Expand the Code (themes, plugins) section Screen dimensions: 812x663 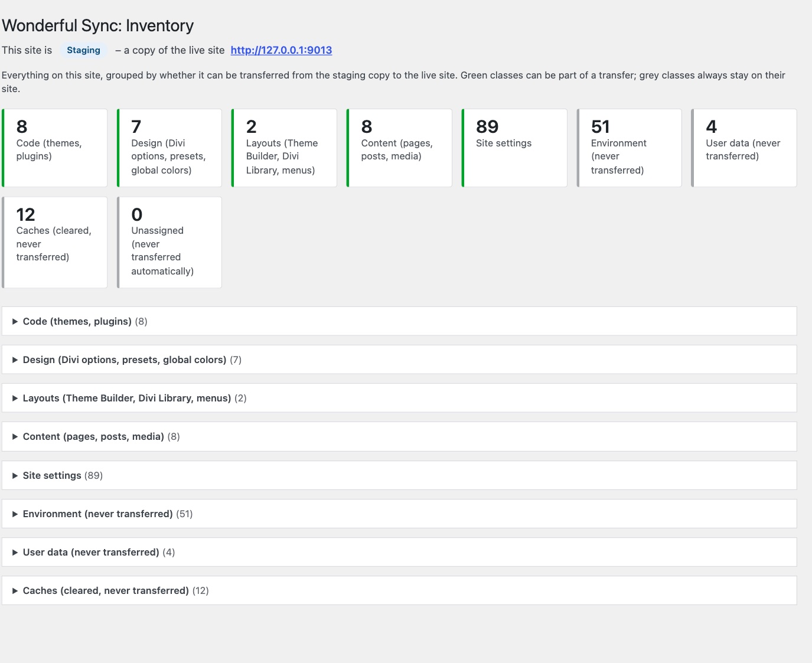pyautogui.click(x=399, y=321)
